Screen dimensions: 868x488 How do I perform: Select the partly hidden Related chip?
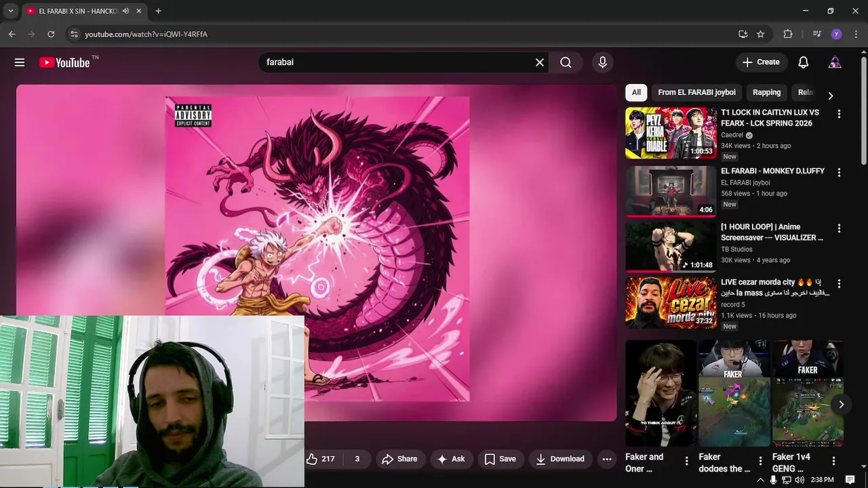tap(806, 92)
